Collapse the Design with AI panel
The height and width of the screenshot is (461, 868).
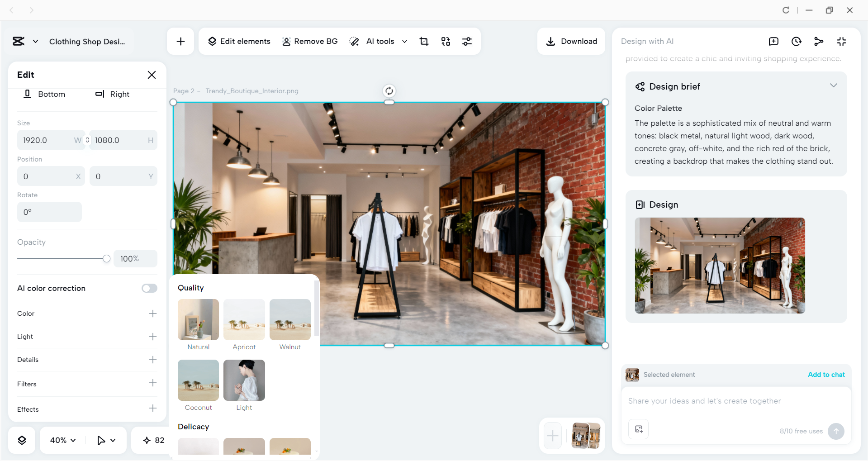coord(841,41)
